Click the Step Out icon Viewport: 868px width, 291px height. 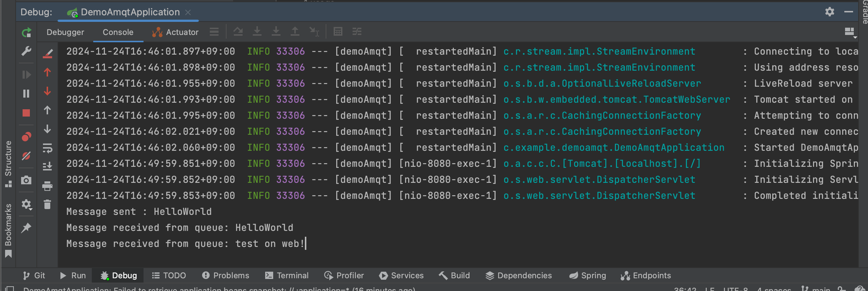click(295, 32)
